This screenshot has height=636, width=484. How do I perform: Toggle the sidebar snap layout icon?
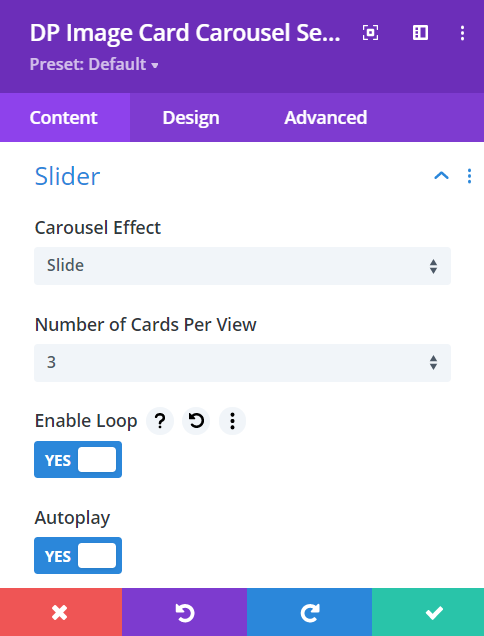pyautogui.click(x=420, y=33)
